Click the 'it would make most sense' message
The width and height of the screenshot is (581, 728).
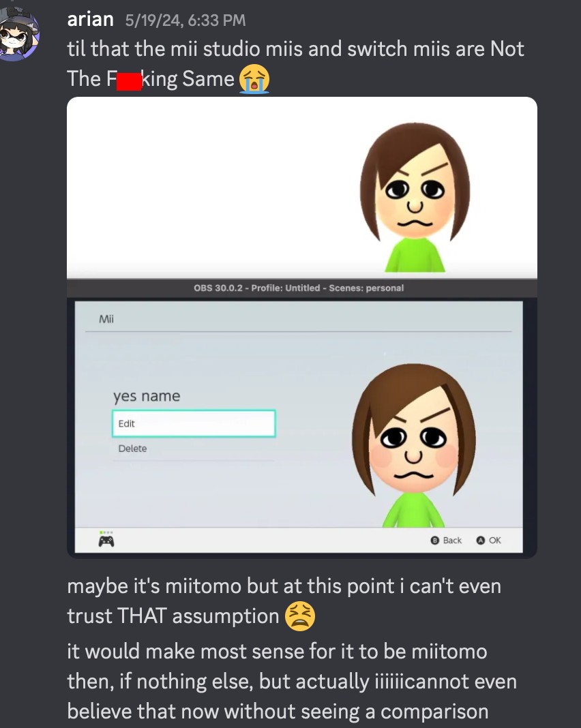[292, 681]
